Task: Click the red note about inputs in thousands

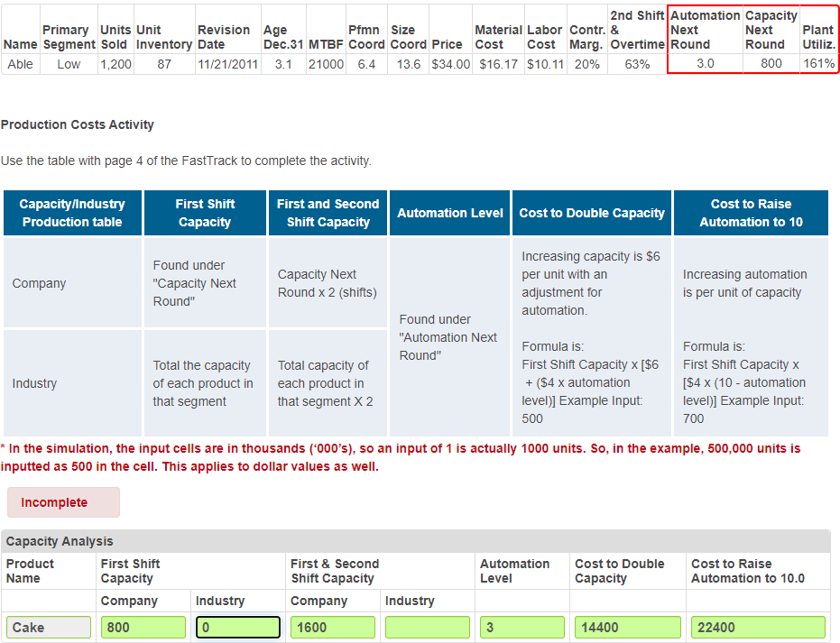Action: click(401, 457)
